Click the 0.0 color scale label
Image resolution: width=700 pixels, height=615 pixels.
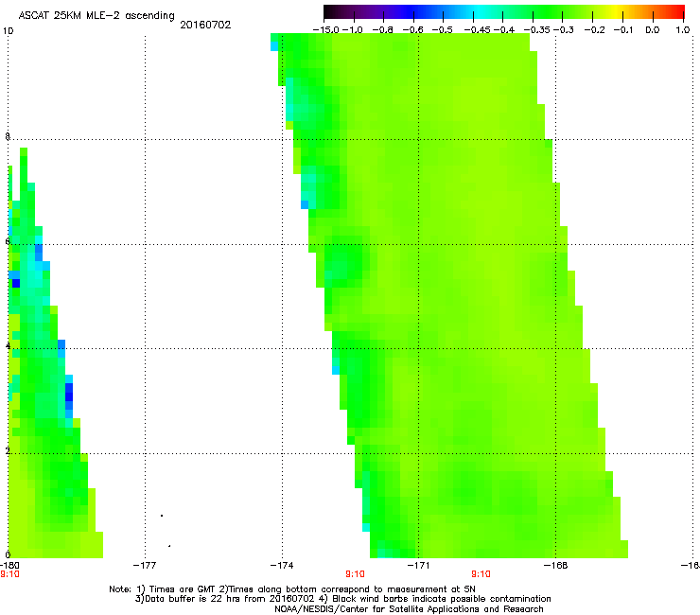(653, 30)
